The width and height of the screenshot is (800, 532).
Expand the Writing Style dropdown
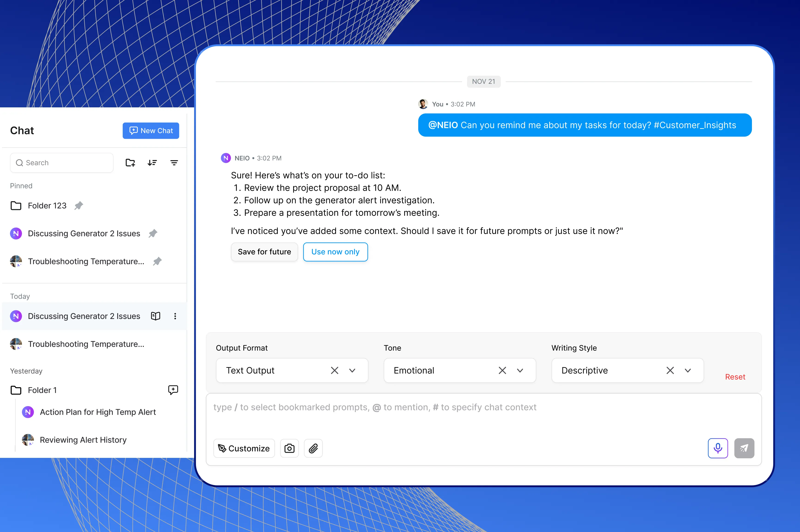click(688, 371)
